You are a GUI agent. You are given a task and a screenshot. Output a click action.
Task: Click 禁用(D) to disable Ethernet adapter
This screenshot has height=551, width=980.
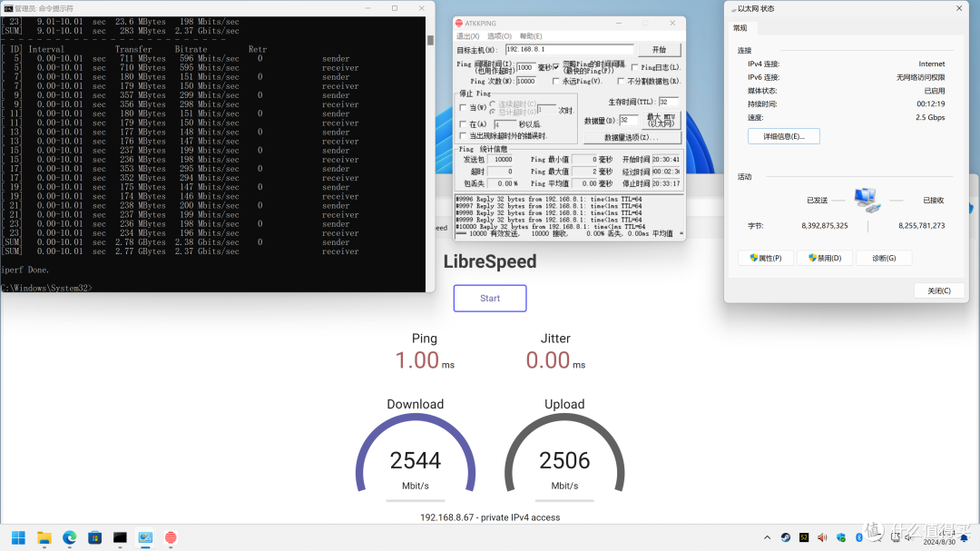[825, 258]
